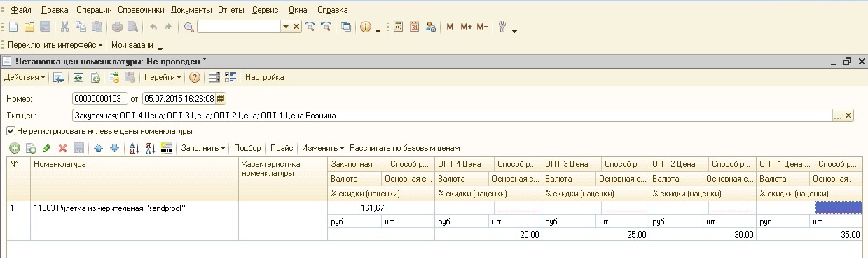Open the calculator icon in toolbar
The width and height of the screenshot is (868, 258).
pyautogui.click(x=398, y=27)
